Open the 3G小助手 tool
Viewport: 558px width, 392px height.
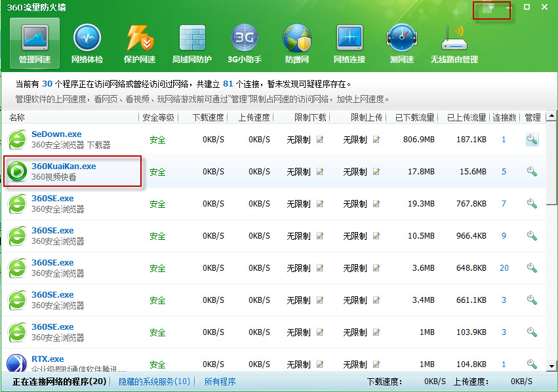tap(245, 43)
